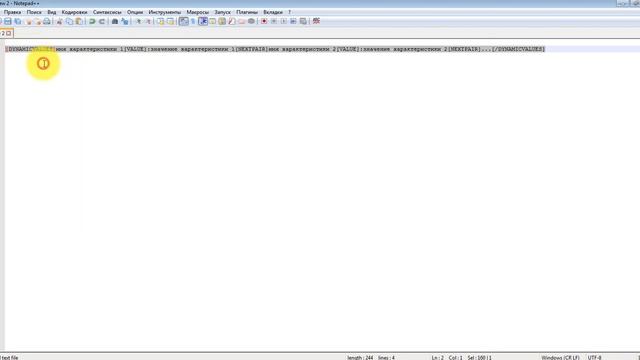Open Folder as Workspace toolbar icon
Image resolution: width=640 pixels, height=360 pixels.
[x=242, y=21]
